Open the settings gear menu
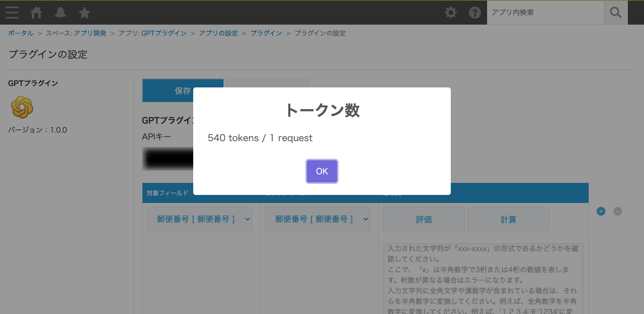Image resolution: width=644 pixels, height=314 pixels. click(x=450, y=13)
